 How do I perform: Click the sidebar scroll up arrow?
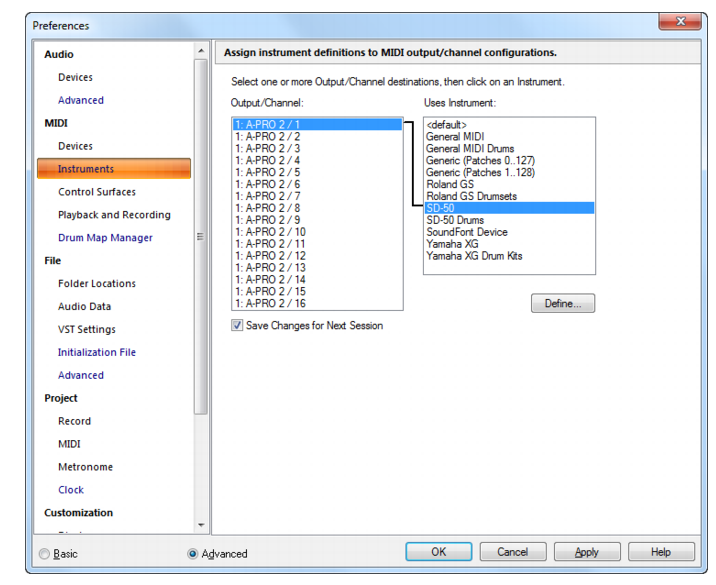[x=201, y=51]
